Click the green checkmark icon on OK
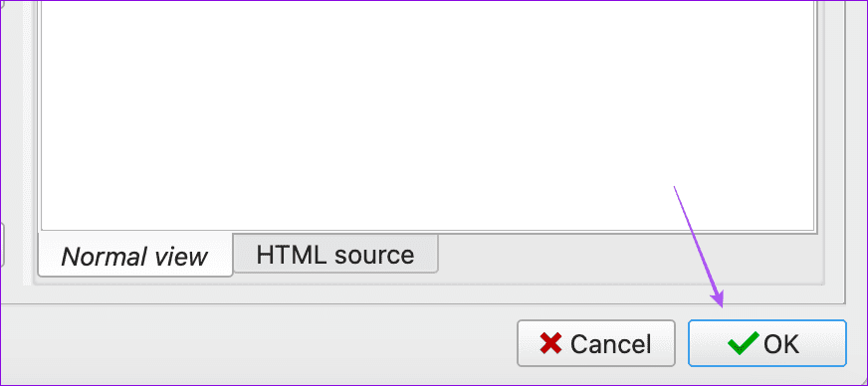The image size is (868, 386). [x=743, y=343]
